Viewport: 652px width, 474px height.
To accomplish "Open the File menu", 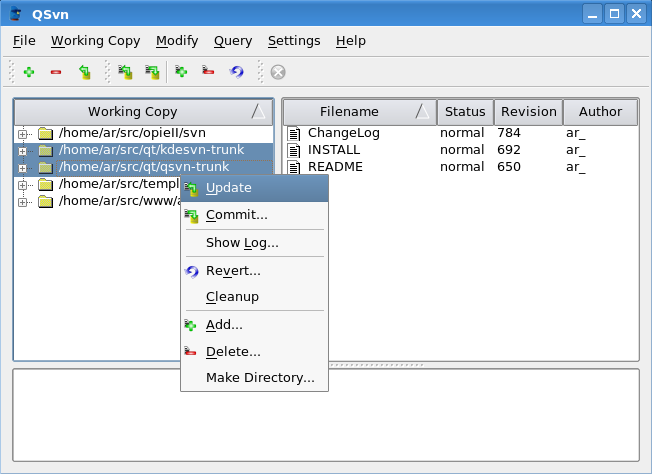I will (24, 41).
